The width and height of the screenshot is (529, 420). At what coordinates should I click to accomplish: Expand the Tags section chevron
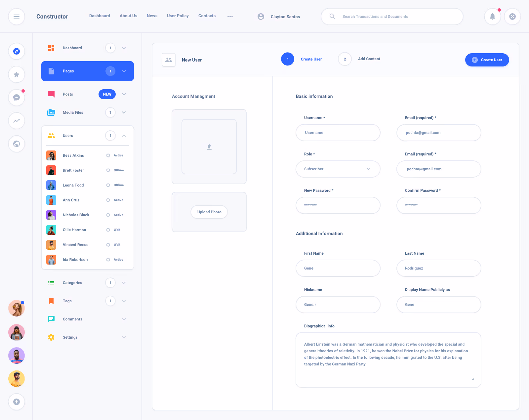click(124, 301)
